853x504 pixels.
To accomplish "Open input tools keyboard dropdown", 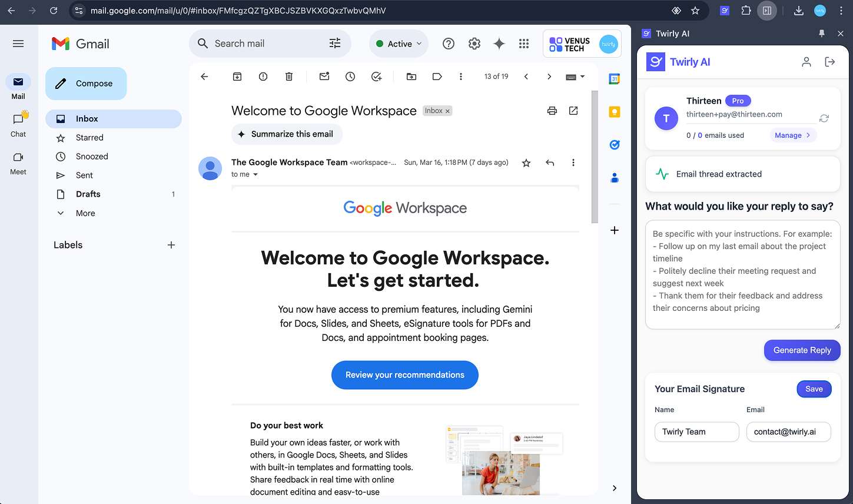I will click(x=575, y=77).
